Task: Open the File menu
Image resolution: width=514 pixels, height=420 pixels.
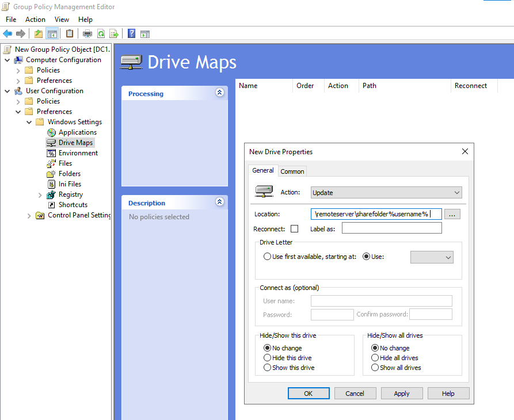Action: [x=11, y=20]
